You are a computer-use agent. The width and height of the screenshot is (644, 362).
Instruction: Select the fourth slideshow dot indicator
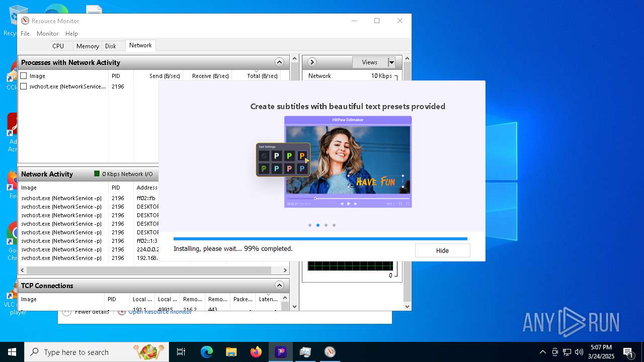334,225
